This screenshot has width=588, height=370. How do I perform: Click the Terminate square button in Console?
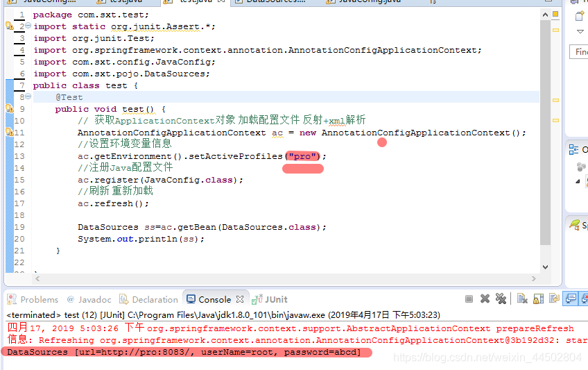(469, 298)
